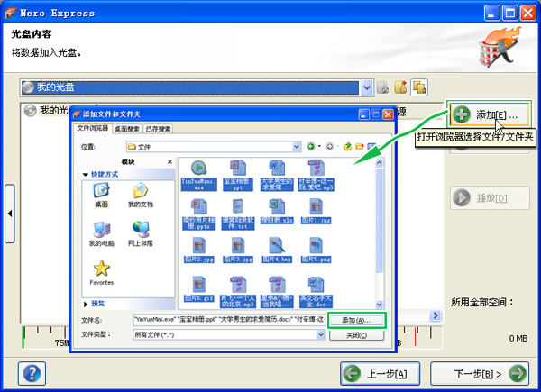Create a new folder in the dialog toolbar
This screenshot has width=541, height=392.
(360, 147)
